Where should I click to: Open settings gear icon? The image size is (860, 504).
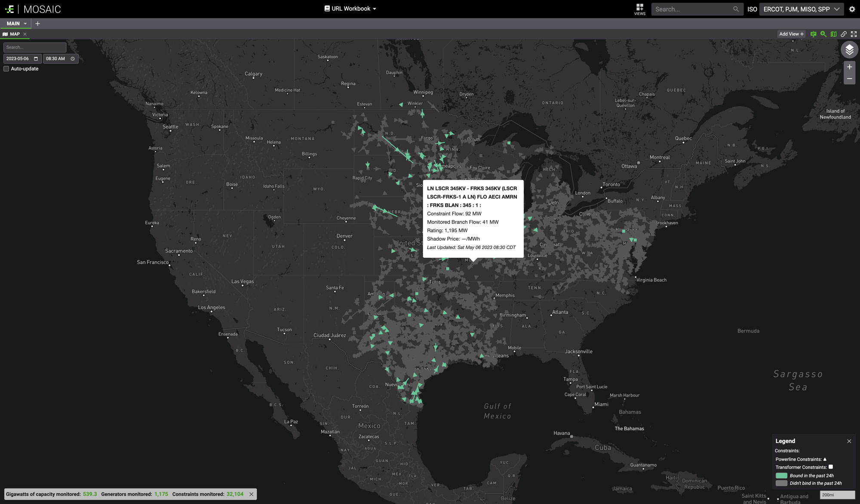(x=852, y=9)
